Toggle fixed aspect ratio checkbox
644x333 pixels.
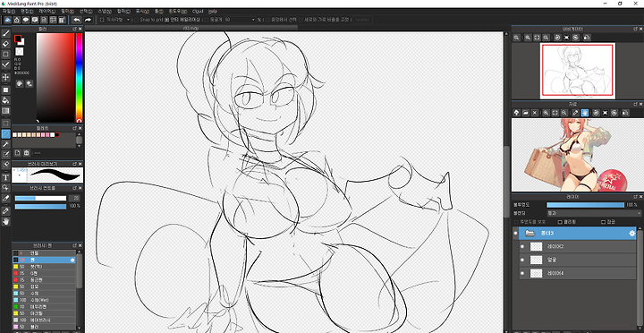301,20
